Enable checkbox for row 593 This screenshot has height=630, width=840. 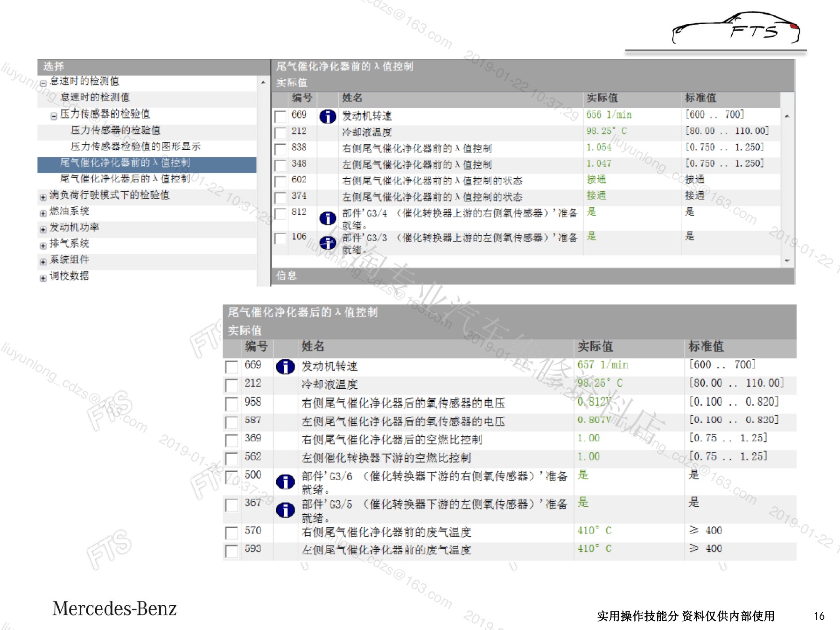pyautogui.click(x=231, y=551)
